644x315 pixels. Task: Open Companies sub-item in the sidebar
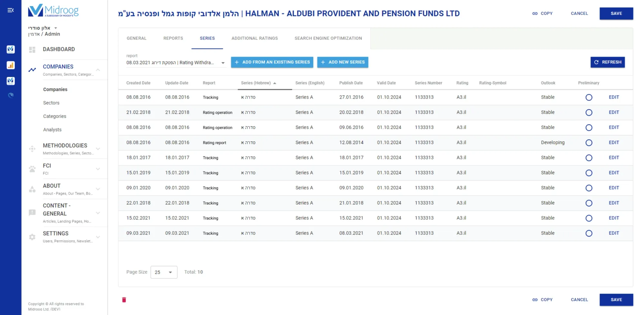(55, 90)
